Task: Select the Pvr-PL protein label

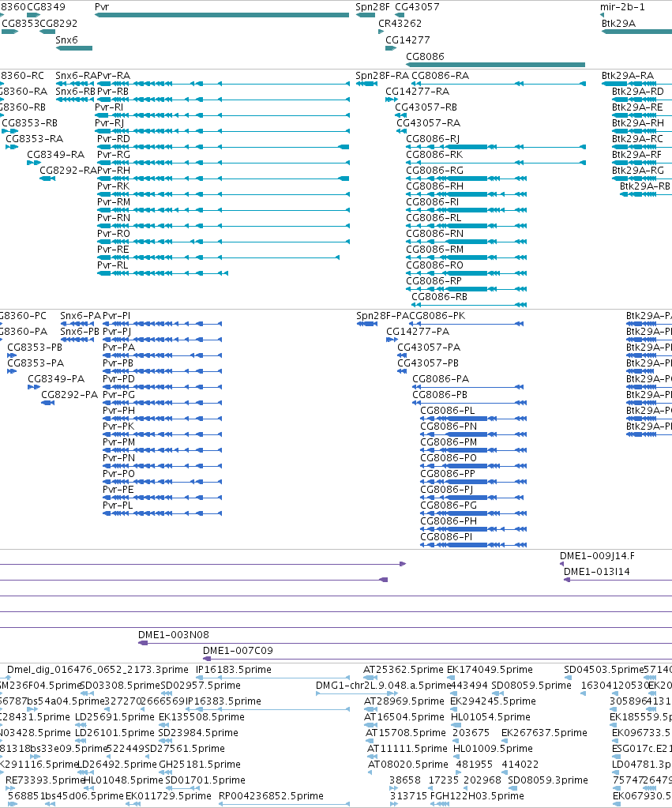Action: coord(118,505)
